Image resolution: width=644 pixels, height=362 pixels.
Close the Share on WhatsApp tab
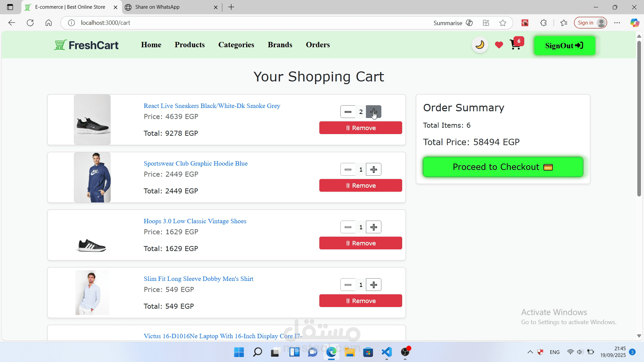(x=216, y=7)
